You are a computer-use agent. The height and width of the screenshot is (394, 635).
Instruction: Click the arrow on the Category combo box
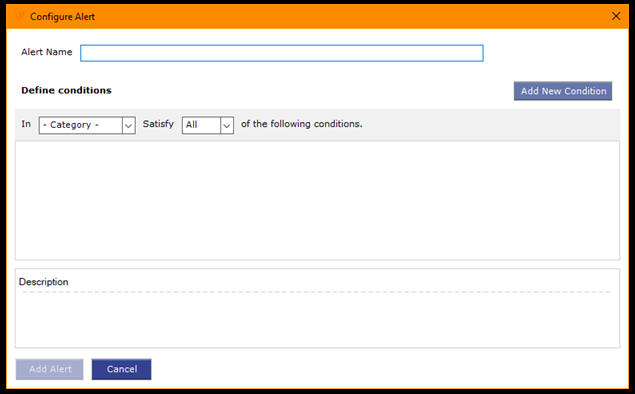(128, 126)
